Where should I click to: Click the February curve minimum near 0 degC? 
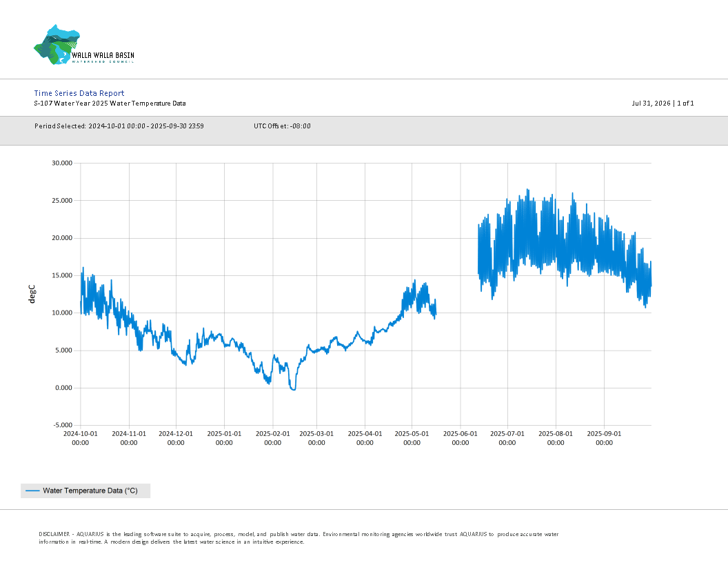pos(293,389)
